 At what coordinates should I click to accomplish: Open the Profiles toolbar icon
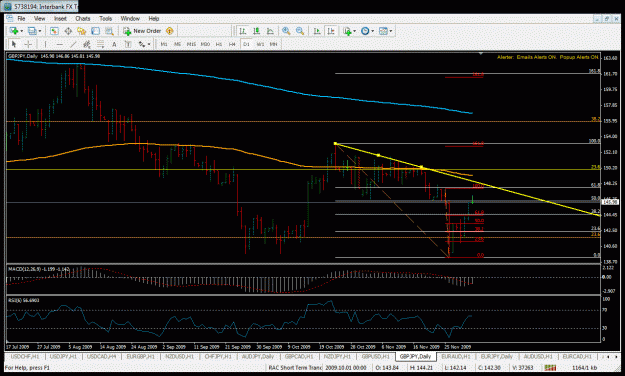(x=32, y=31)
